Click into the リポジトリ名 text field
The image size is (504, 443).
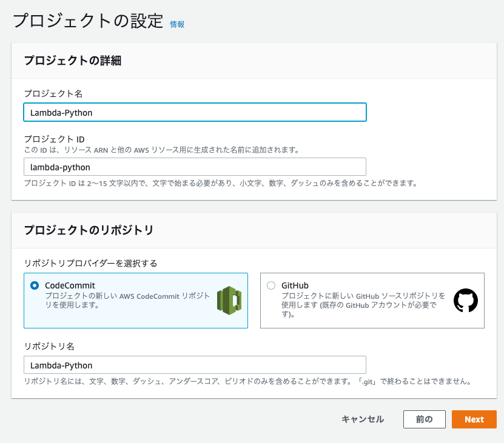195,365
